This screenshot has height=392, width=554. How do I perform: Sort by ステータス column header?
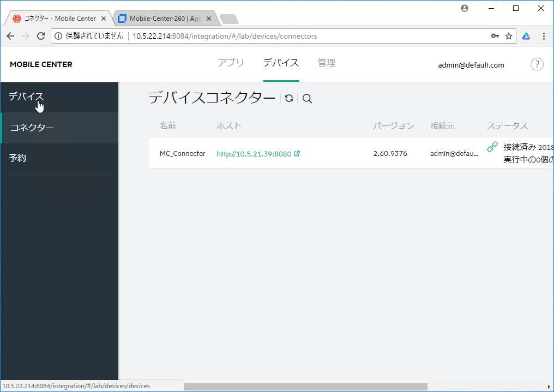tap(507, 126)
